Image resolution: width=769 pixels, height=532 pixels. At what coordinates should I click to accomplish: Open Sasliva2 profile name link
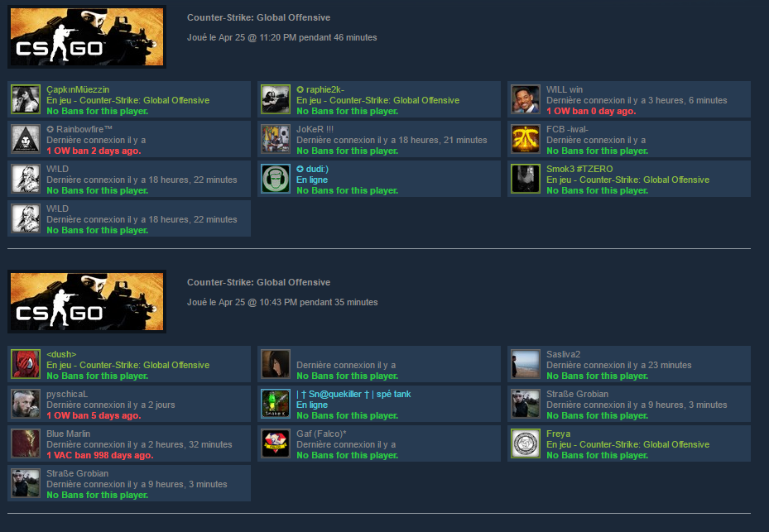click(x=563, y=354)
